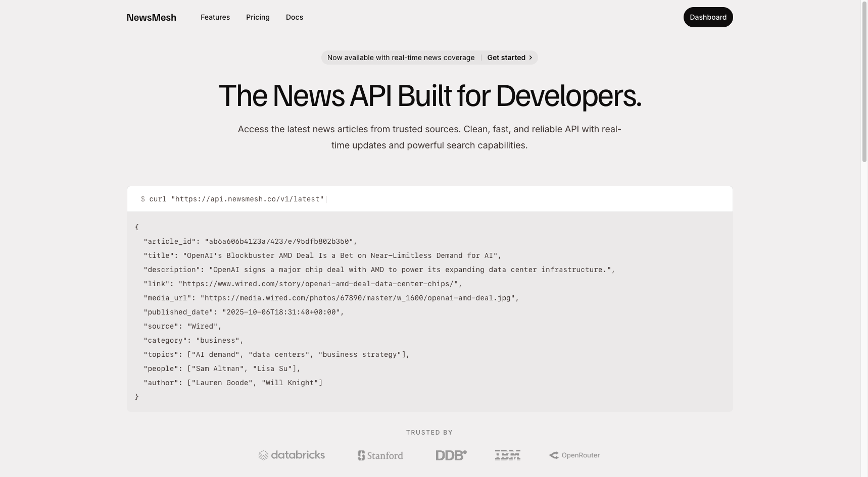Click the Get started link

point(506,58)
